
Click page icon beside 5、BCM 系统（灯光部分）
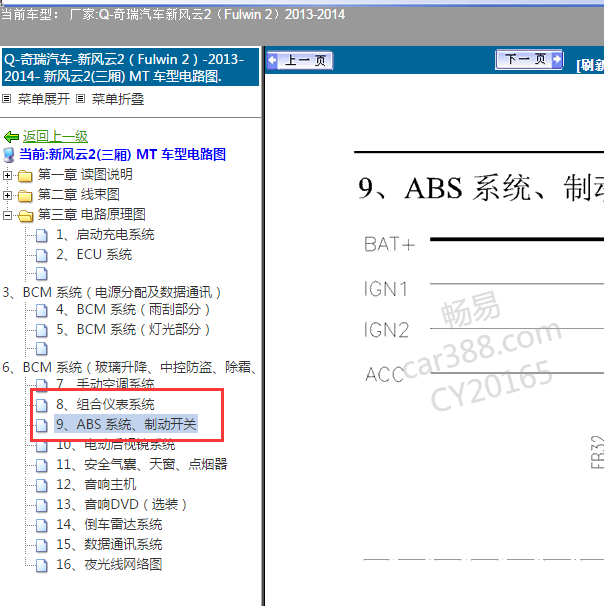[42, 330]
